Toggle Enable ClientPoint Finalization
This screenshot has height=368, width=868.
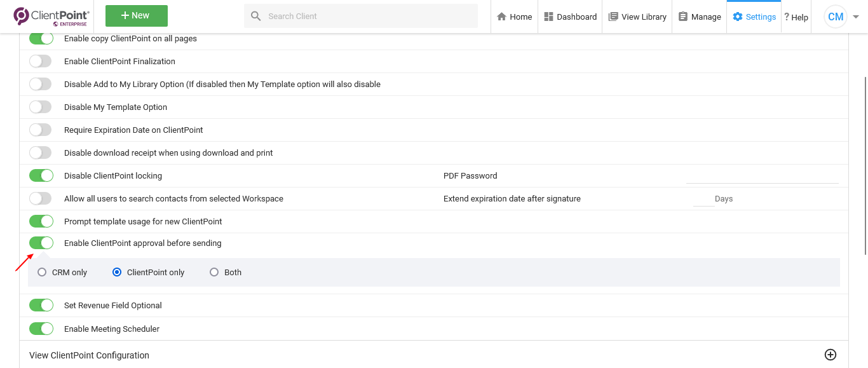pos(41,62)
